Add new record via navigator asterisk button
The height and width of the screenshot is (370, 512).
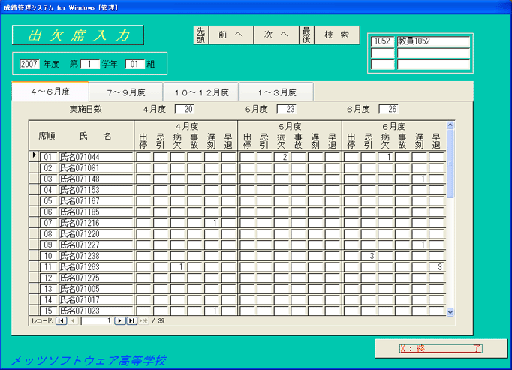[x=143, y=321]
